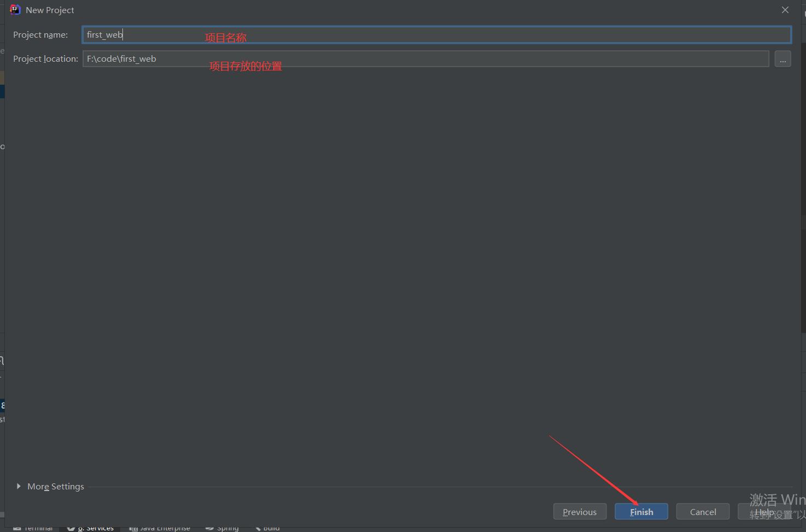The image size is (806, 532).
Task: Click the Project location input field
Action: click(426, 59)
